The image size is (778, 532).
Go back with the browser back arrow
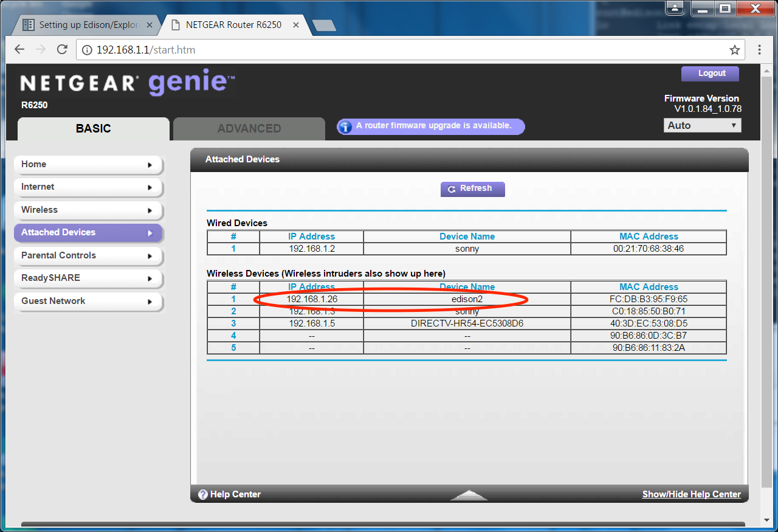19,49
